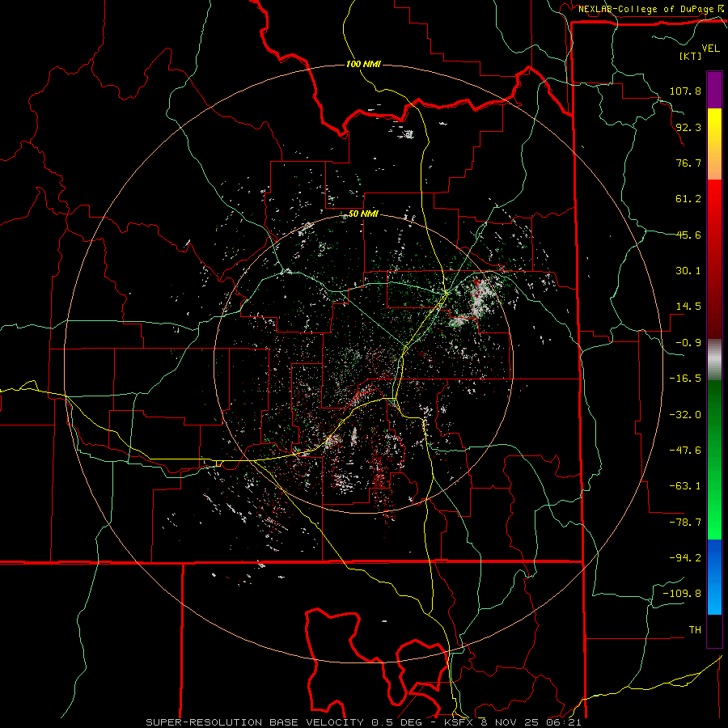The width and height of the screenshot is (728, 728).
Task: Click the Super-Resolution Base Velocity caption
Action: point(363,722)
